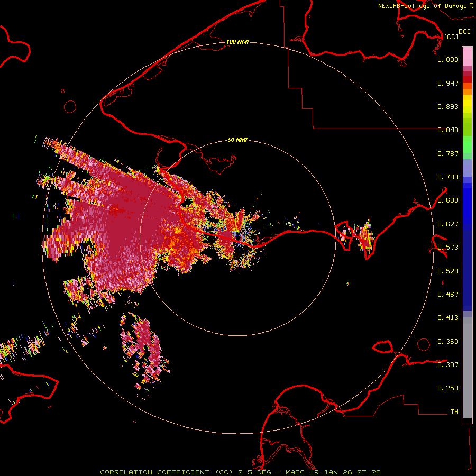This screenshot has width=476, height=476.
Task: Click the DCC label above the color scale
Action: (x=464, y=32)
